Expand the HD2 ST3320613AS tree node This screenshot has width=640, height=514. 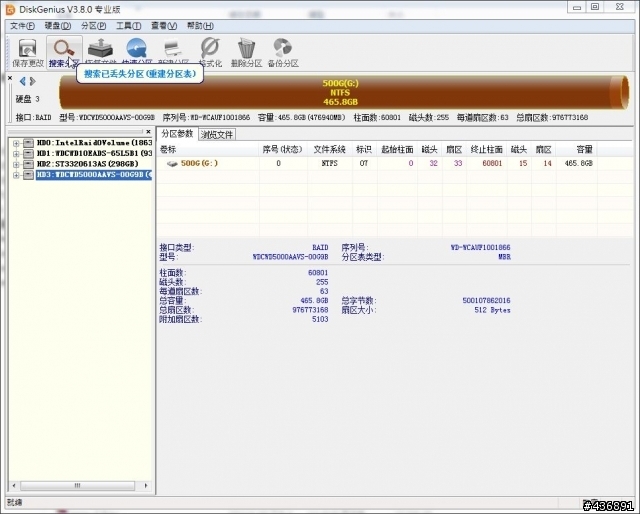coord(16,165)
